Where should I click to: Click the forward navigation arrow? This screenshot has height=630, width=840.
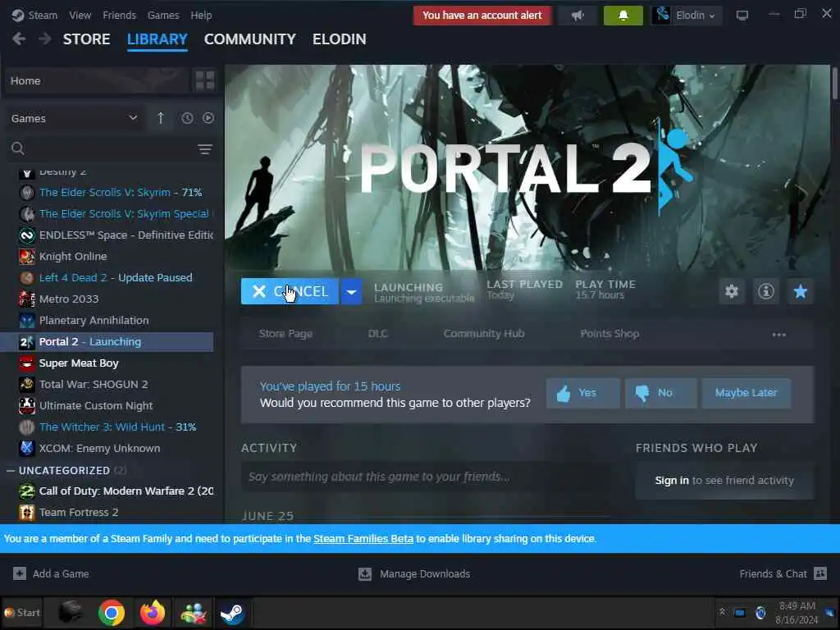(x=45, y=39)
